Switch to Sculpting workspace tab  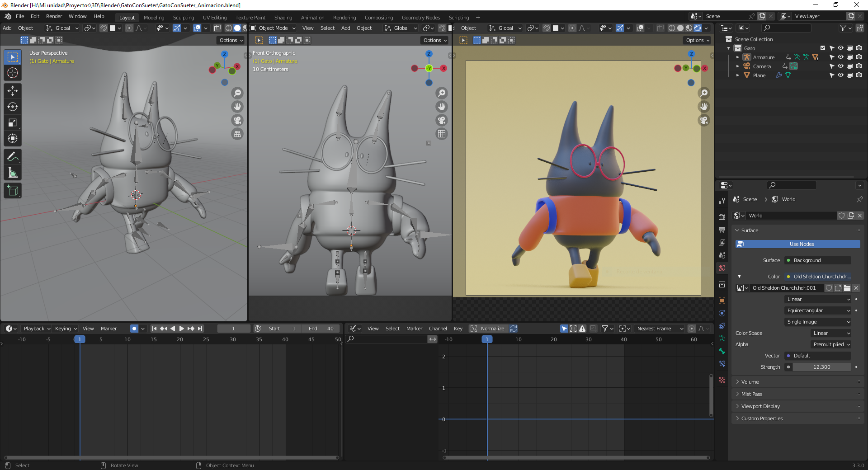point(183,18)
